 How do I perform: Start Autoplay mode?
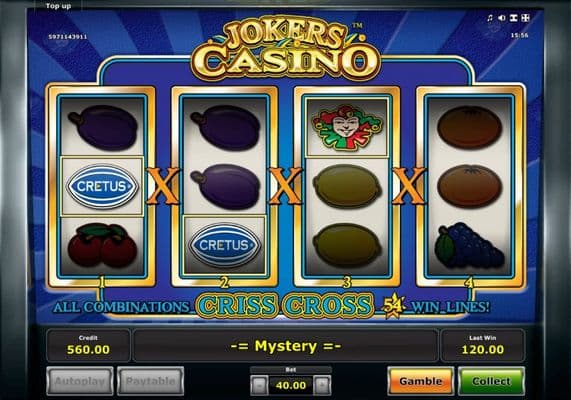(x=80, y=381)
